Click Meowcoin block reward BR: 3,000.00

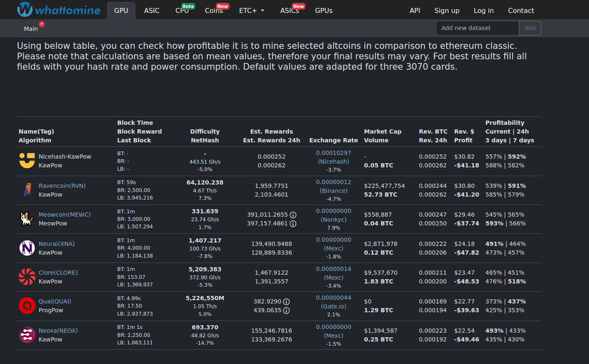pos(134,219)
